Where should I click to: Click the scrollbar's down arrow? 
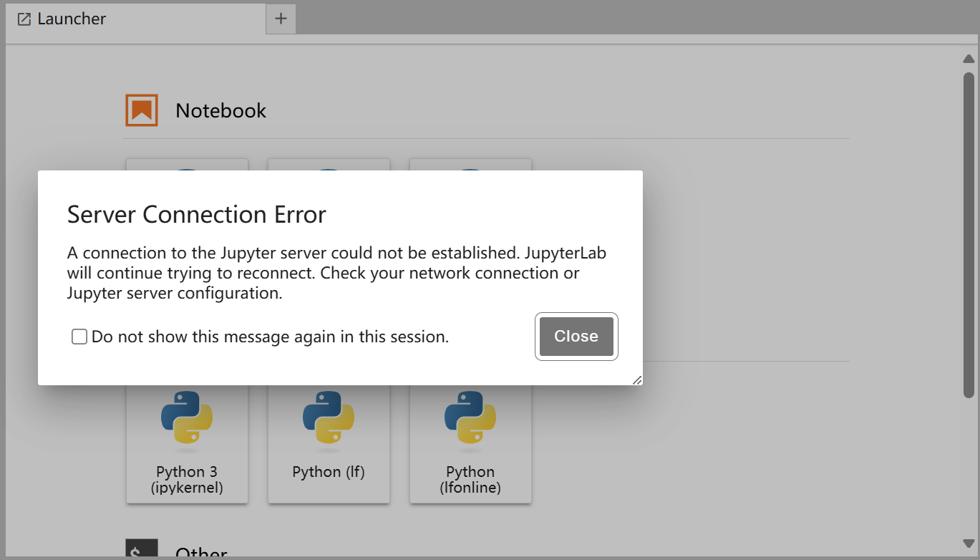(x=969, y=544)
